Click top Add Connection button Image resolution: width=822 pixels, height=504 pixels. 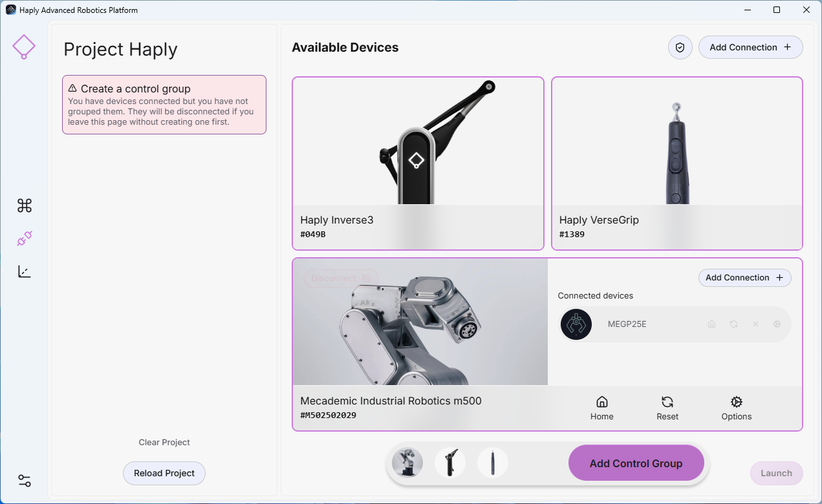[x=750, y=47]
